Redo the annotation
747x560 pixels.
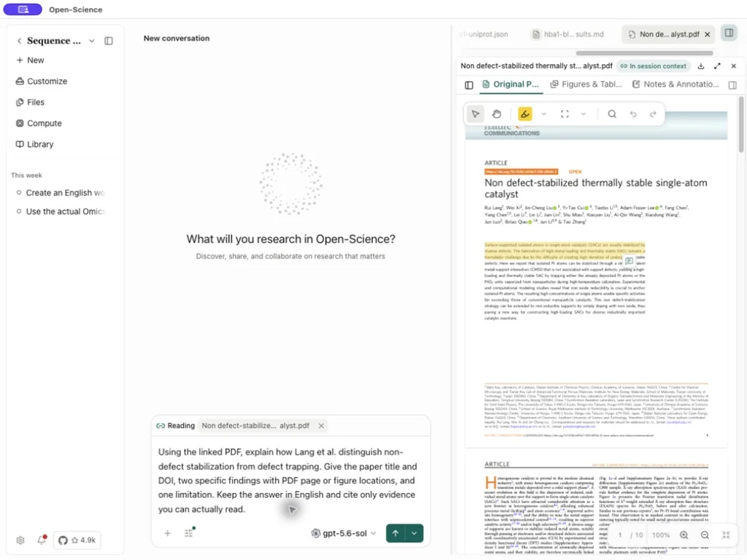pyautogui.click(x=653, y=114)
